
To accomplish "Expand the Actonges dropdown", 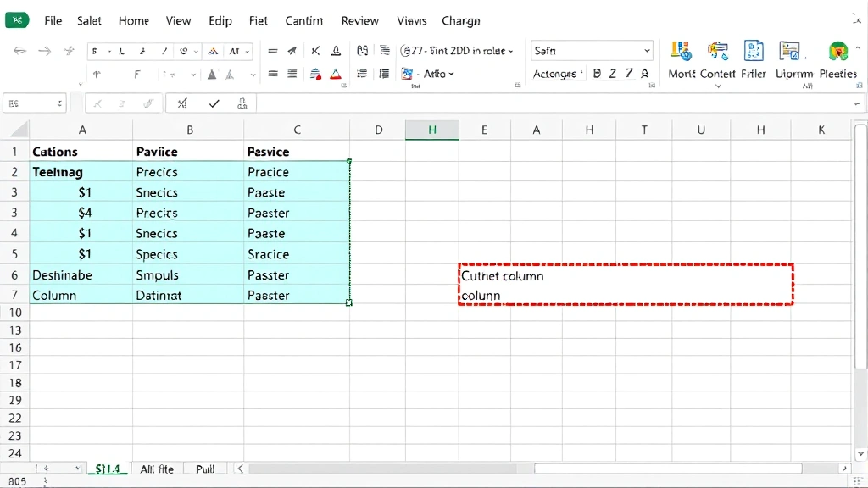I will coord(557,75).
